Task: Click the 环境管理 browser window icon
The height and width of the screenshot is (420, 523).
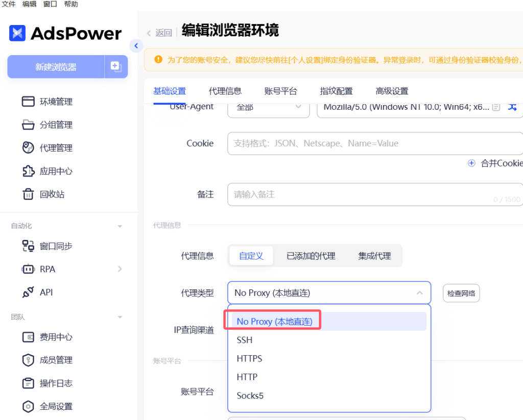Action: coord(28,102)
